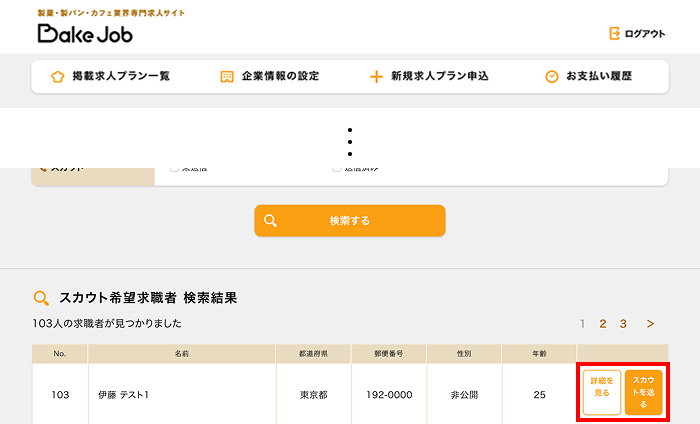Click the chef hat icon for job plans

point(57,77)
